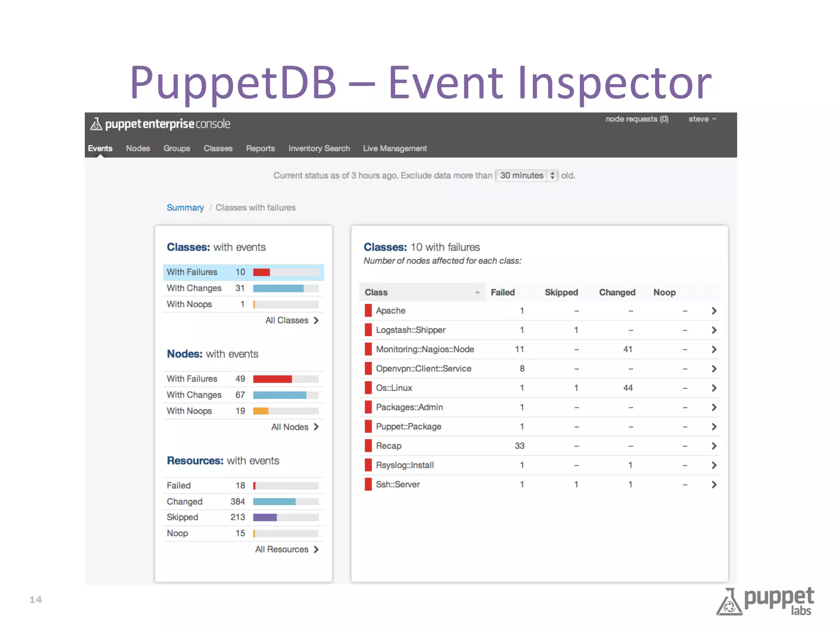This screenshot has width=840, height=630.
Task: Select Classes With Noops row
Action: pyautogui.click(x=243, y=304)
